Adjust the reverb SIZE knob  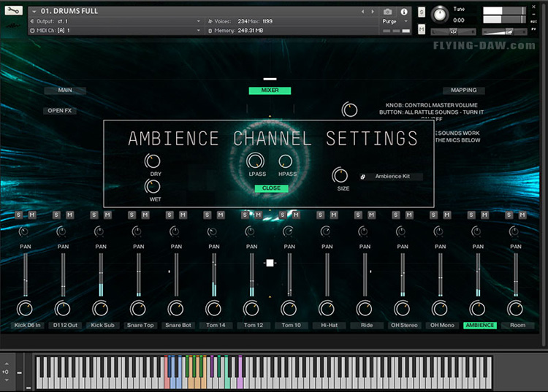340,175
